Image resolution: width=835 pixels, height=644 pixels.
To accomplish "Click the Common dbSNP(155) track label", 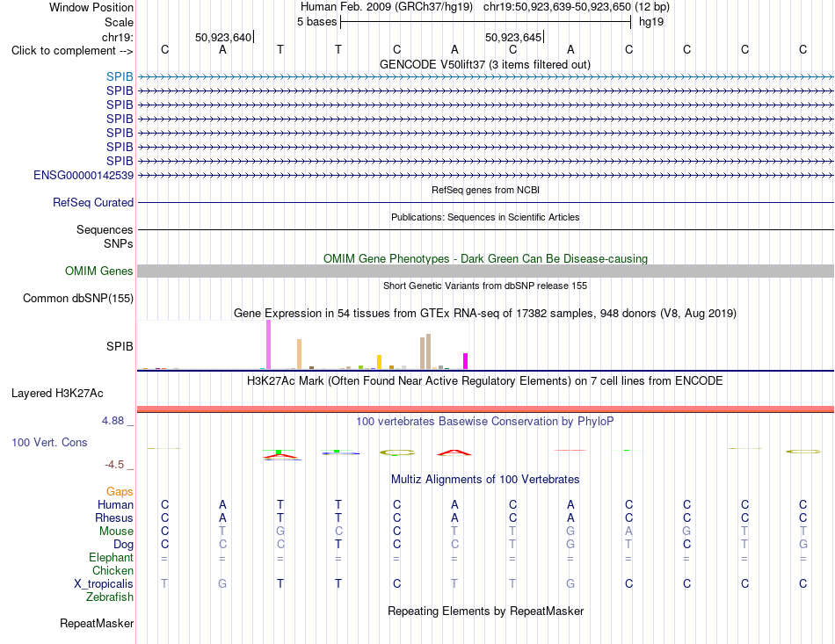I will click(x=77, y=298).
